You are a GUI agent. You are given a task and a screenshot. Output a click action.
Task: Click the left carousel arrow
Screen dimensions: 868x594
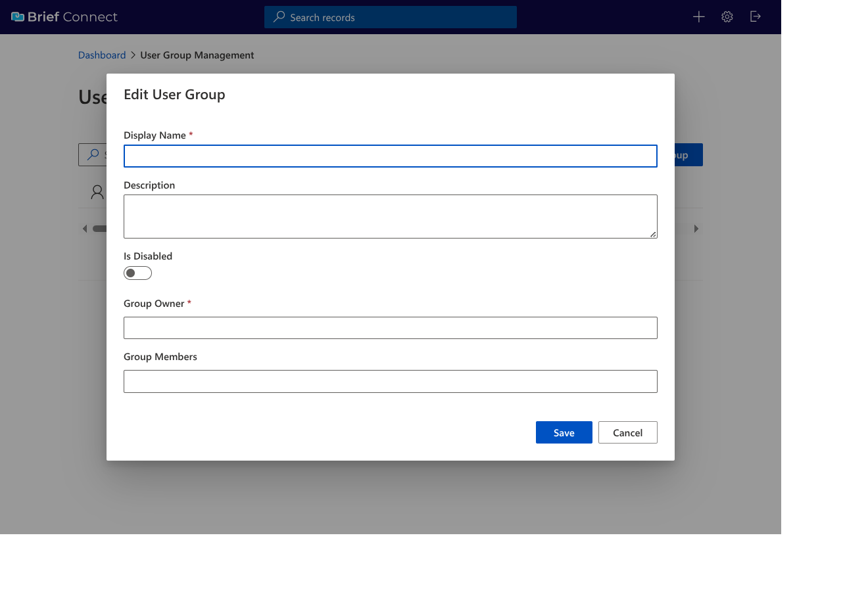84,228
